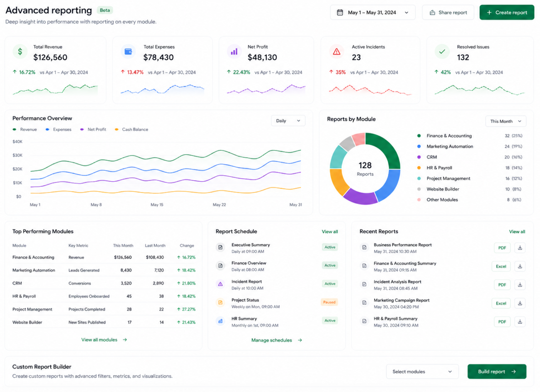Toggle the Revenue series in chart legend
Viewport: 540px width, 392px height.
coord(25,130)
